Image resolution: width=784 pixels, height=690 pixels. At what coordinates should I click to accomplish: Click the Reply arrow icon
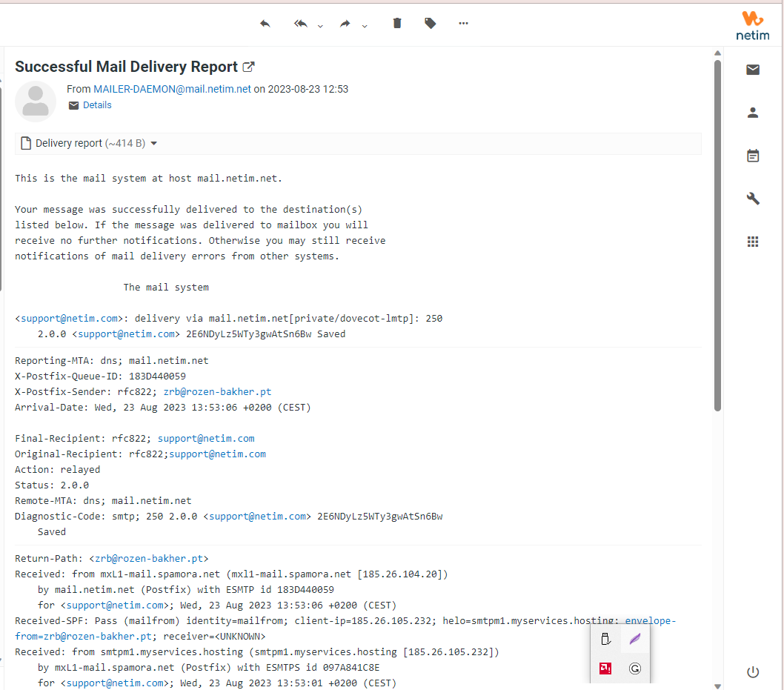tap(265, 24)
